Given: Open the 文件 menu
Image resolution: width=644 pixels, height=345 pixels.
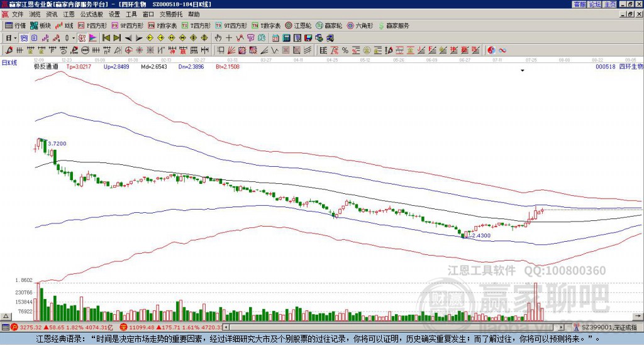Looking at the screenshot, I should (18, 14).
